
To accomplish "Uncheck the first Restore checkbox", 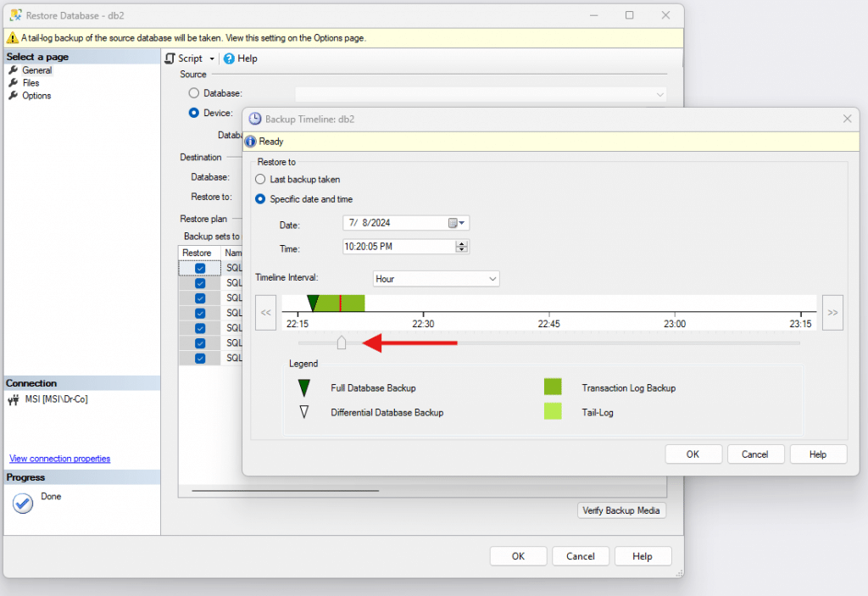I will [199, 267].
